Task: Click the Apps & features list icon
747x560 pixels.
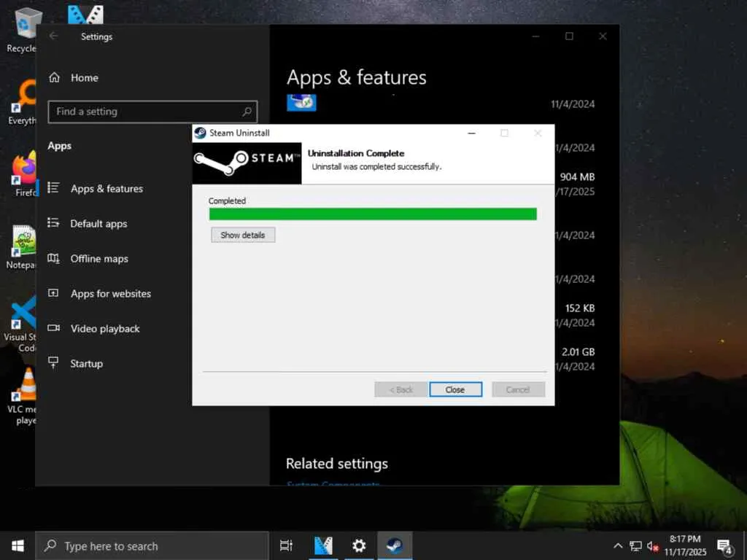Action: pyautogui.click(x=54, y=188)
